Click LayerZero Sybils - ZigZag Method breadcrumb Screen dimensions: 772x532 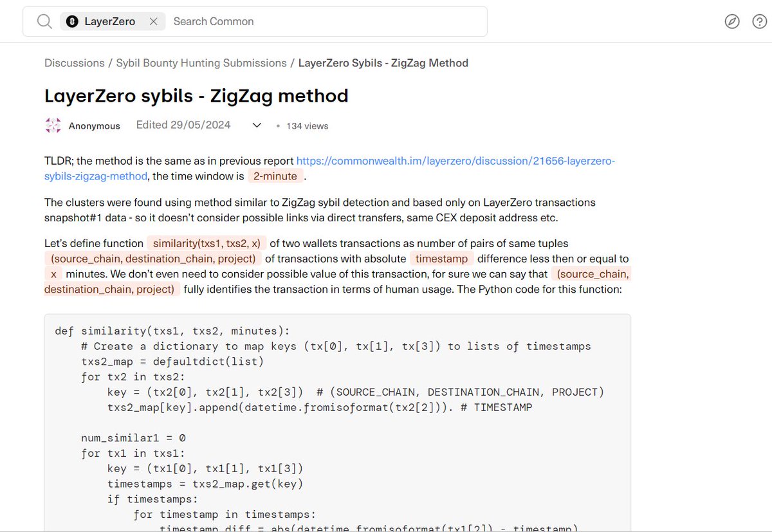383,63
